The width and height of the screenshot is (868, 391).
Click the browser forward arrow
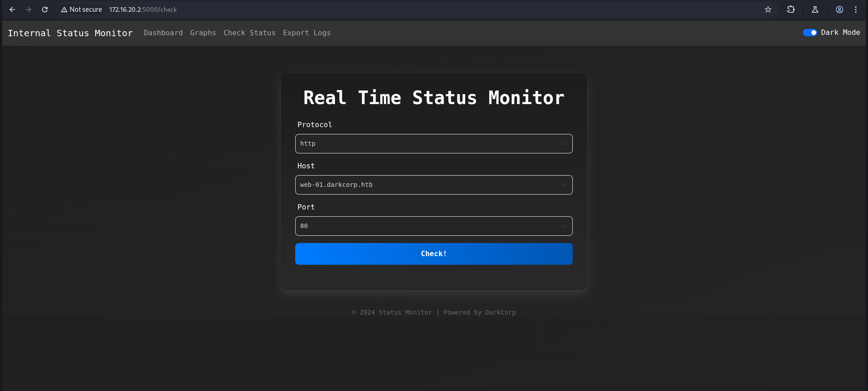coord(28,10)
